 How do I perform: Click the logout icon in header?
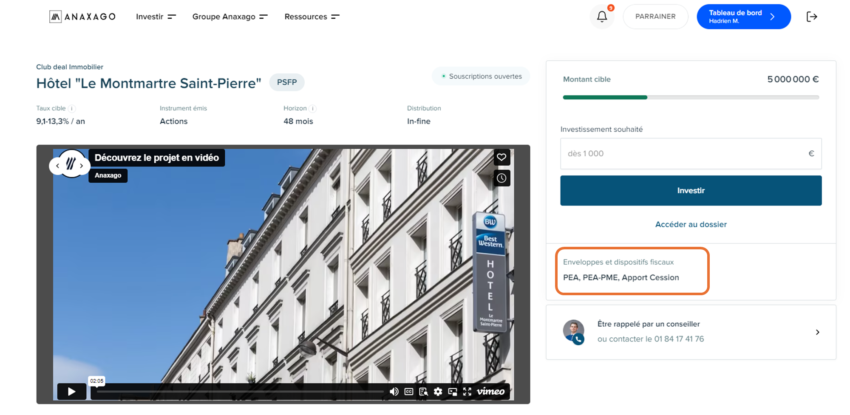[812, 17]
